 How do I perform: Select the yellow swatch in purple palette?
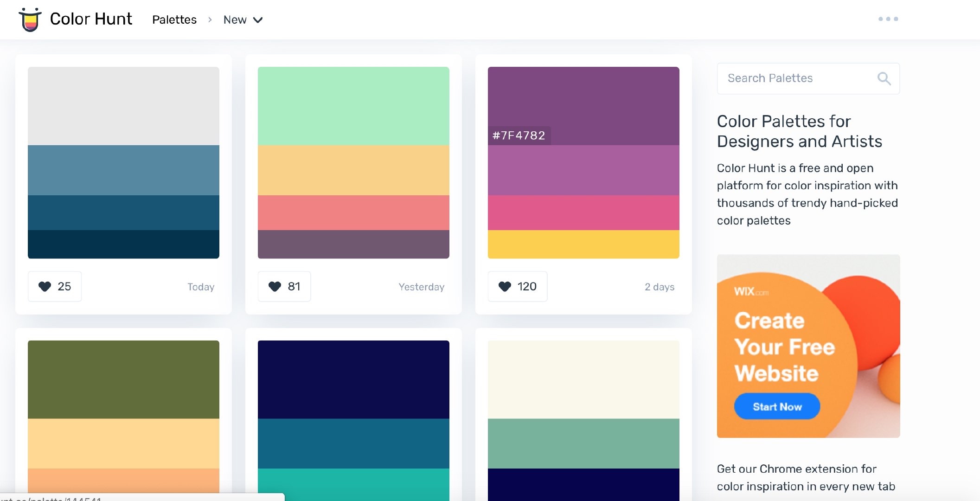pos(583,244)
